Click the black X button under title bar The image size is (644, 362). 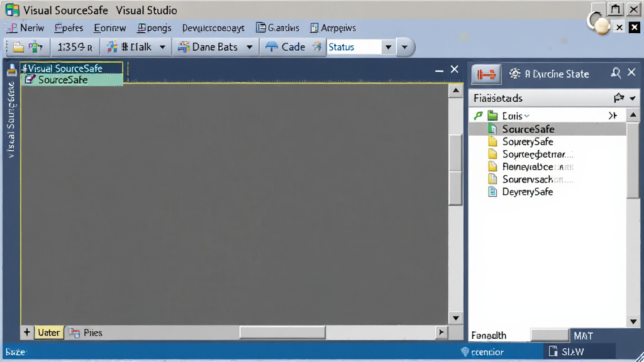point(635,27)
